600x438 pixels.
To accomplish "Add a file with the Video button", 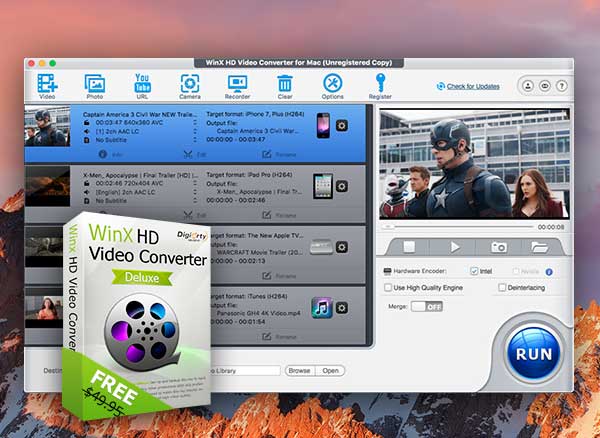I will click(x=47, y=86).
